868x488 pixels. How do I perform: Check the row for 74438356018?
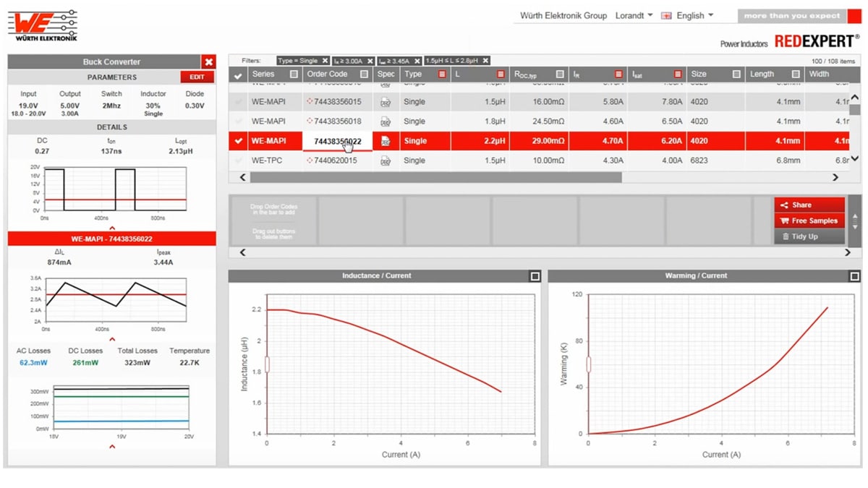coord(238,121)
